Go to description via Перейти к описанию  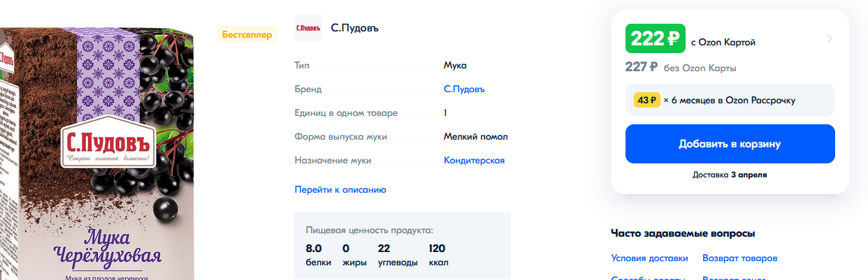click(x=340, y=189)
